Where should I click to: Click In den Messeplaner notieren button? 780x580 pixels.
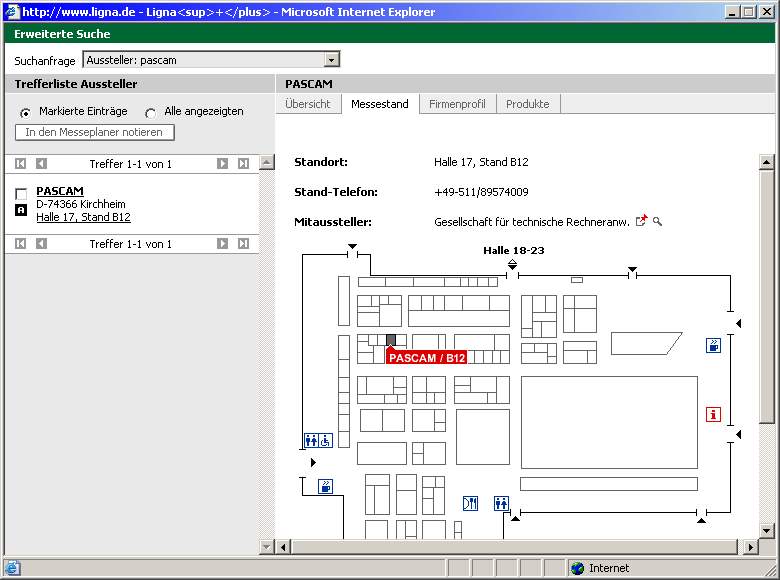point(95,132)
